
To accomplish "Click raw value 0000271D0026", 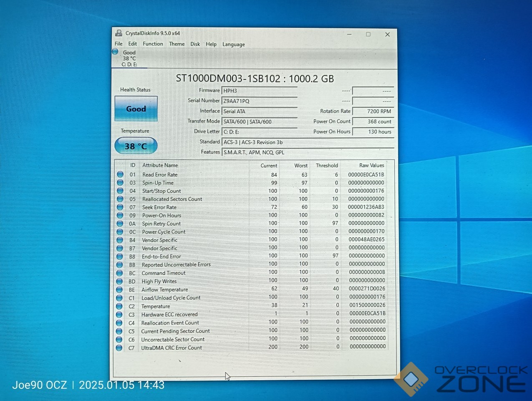I will (367, 289).
